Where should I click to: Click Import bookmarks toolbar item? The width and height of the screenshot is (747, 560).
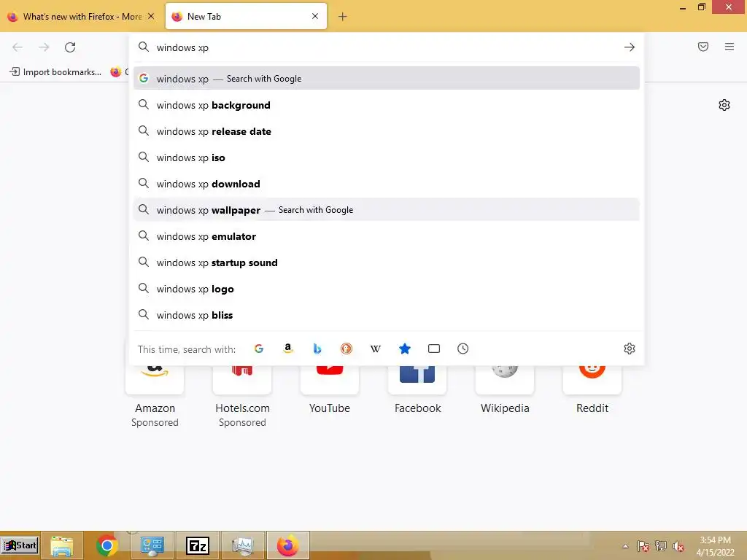pyautogui.click(x=55, y=72)
